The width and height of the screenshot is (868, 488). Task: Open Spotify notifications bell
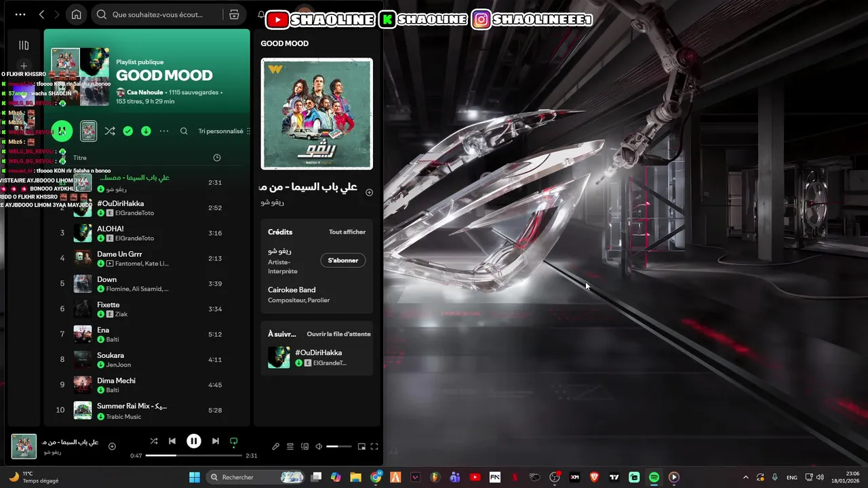(261, 14)
